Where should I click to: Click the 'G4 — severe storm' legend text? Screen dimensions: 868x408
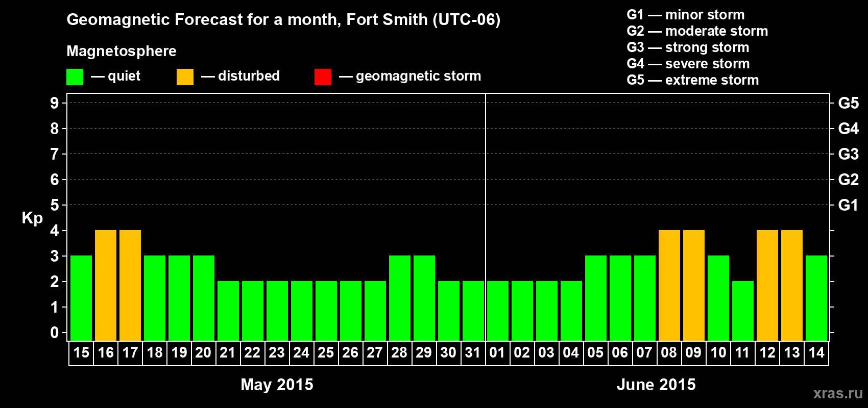coord(688,64)
